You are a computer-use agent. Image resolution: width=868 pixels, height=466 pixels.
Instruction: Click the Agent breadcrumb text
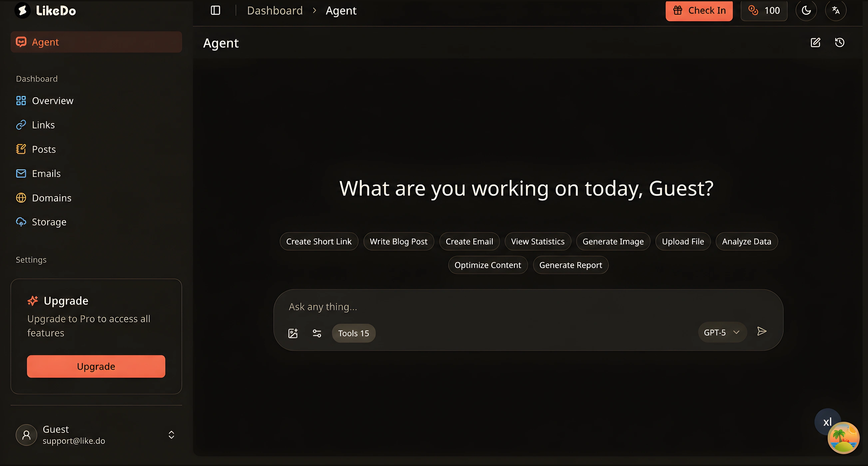341,10
